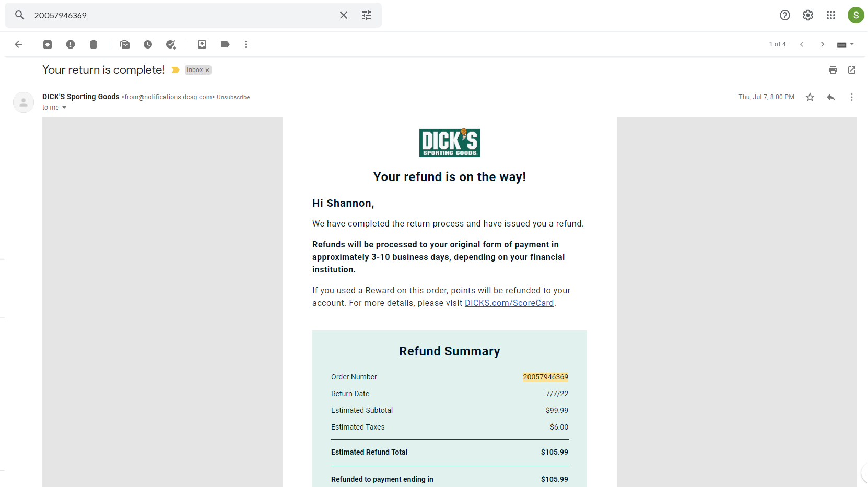868x487 pixels.
Task: Open email in a new window
Action: tap(852, 70)
